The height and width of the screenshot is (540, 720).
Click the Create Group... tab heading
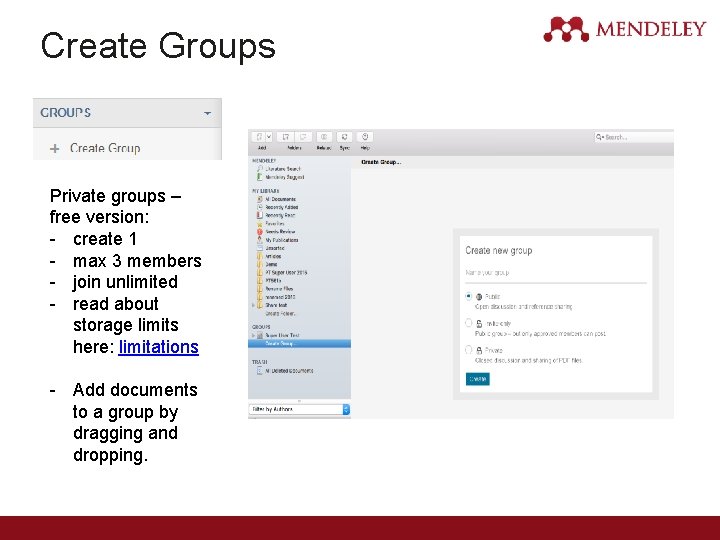(381, 162)
